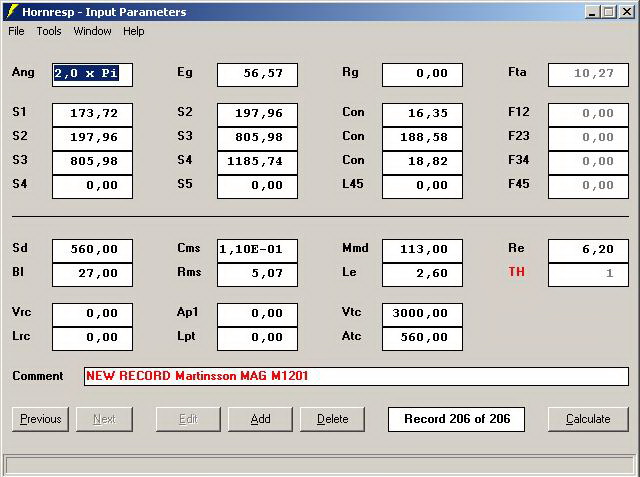This screenshot has width=640, height=477.
Task: Run Calculate on the parameters
Action: coord(588,419)
